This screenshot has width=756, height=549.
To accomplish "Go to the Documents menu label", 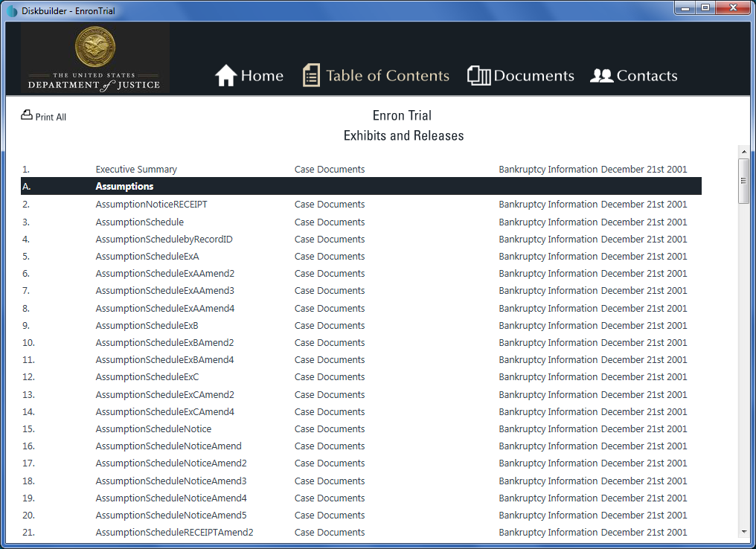I will 534,76.
